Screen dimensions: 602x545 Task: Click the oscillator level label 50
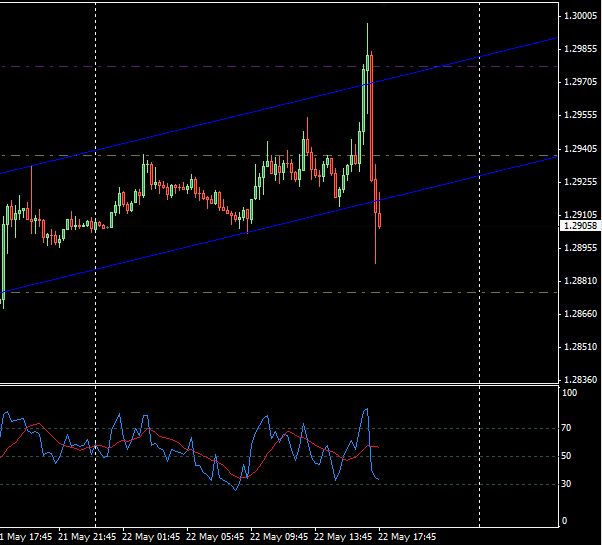pos(566,456)
